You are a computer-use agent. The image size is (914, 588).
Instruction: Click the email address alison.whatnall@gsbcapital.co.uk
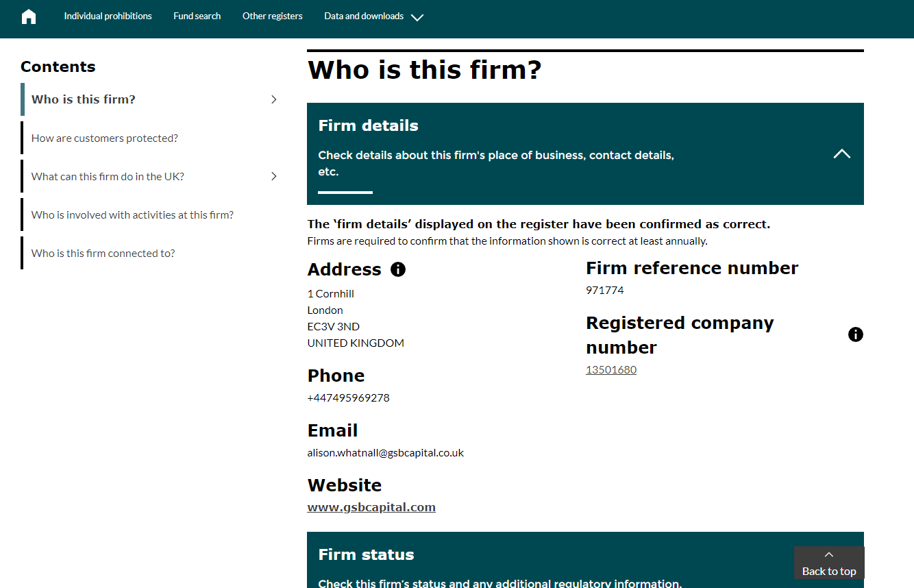pyautogui.click(x=385, y=453)
